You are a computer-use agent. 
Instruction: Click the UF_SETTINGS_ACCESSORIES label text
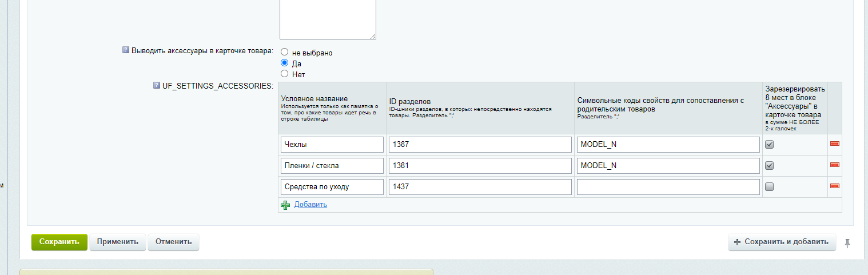(x=218, y=86)
